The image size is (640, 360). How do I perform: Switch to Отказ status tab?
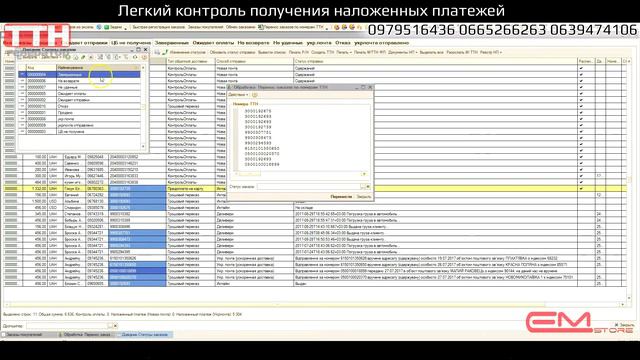(x=343, y=42)
